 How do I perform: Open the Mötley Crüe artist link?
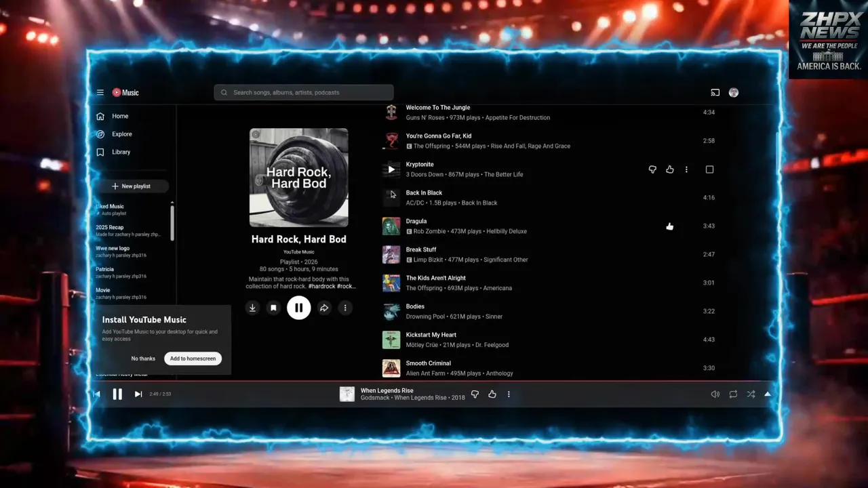point(424,345)
